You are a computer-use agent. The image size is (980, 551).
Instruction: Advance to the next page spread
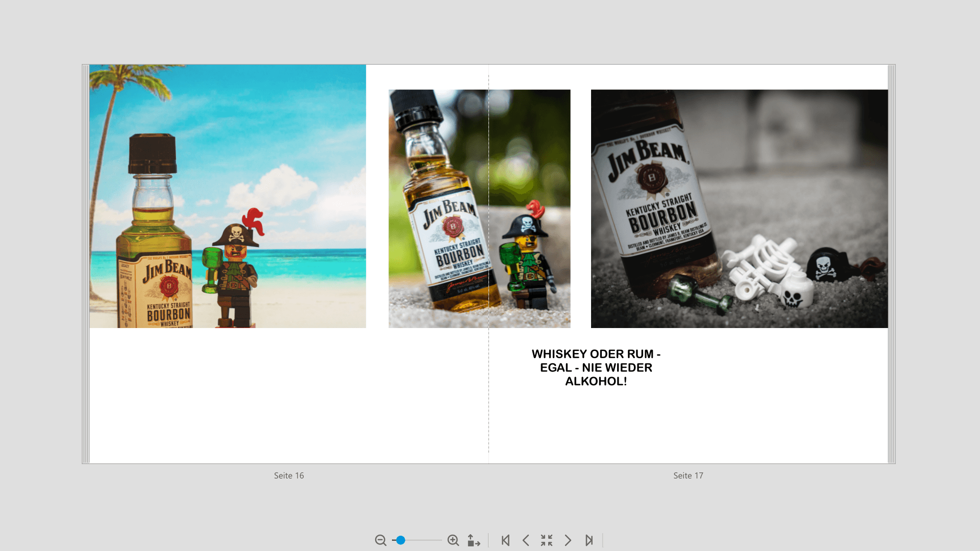tap(568, 540)
